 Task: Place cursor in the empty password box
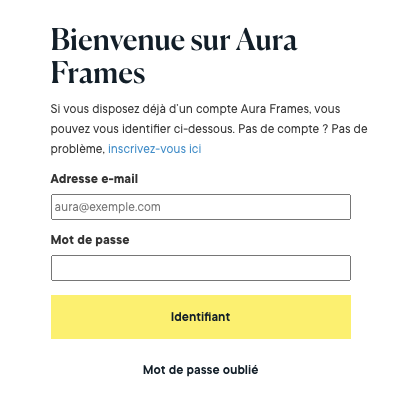coord(201,268)
